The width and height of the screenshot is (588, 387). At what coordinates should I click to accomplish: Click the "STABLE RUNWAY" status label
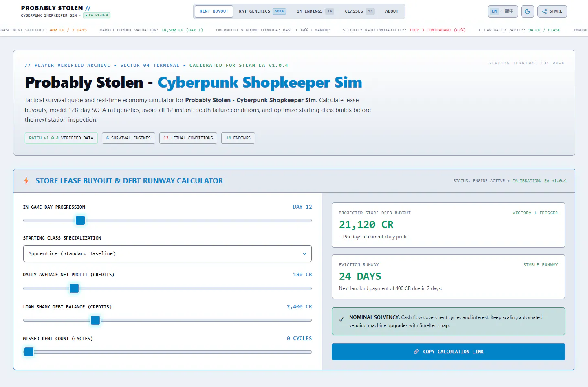click(x=541, y=265)
